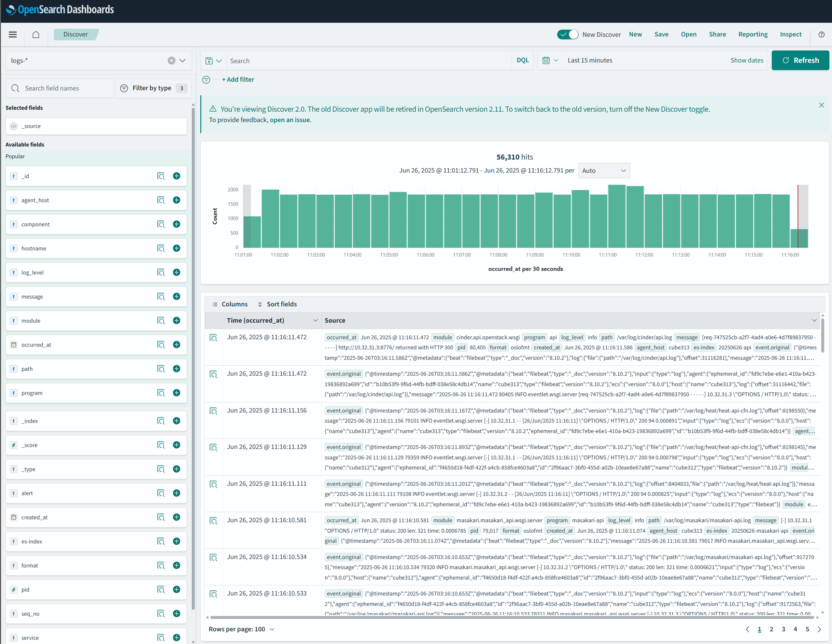Click Save in the top menu
Screen dimensions: 832x644
click(661, 35)
